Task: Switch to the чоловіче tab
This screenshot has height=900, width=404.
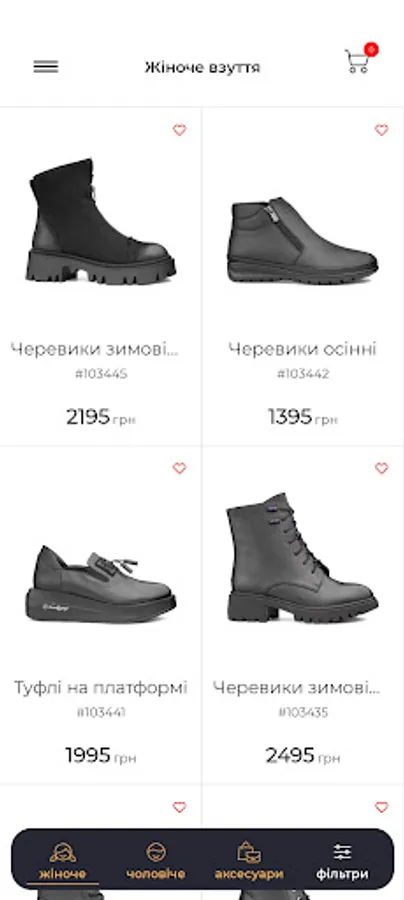Action: pyautogui.click(x=156, y=862)
